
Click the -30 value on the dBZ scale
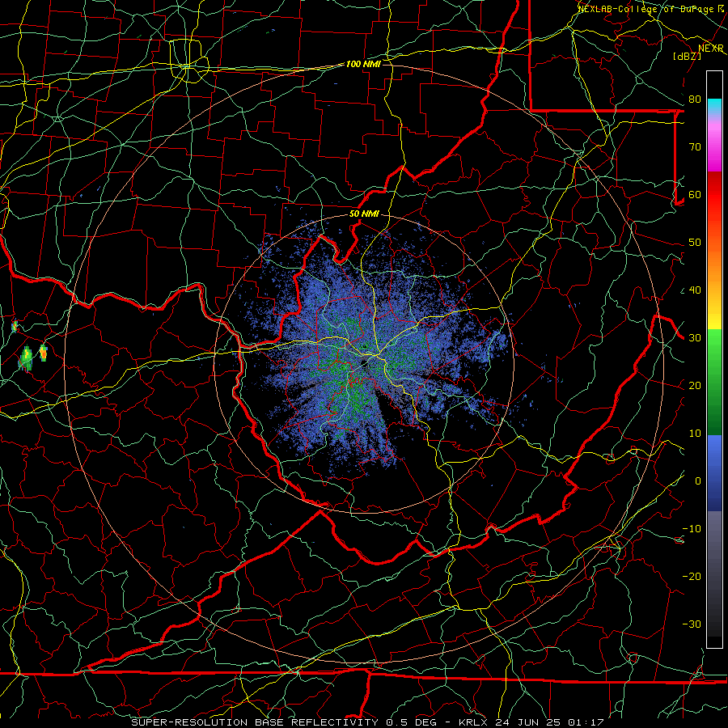(692, 624)
